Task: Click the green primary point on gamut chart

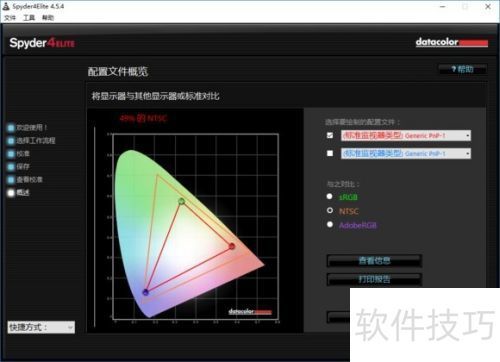Action: click(181, 201)
